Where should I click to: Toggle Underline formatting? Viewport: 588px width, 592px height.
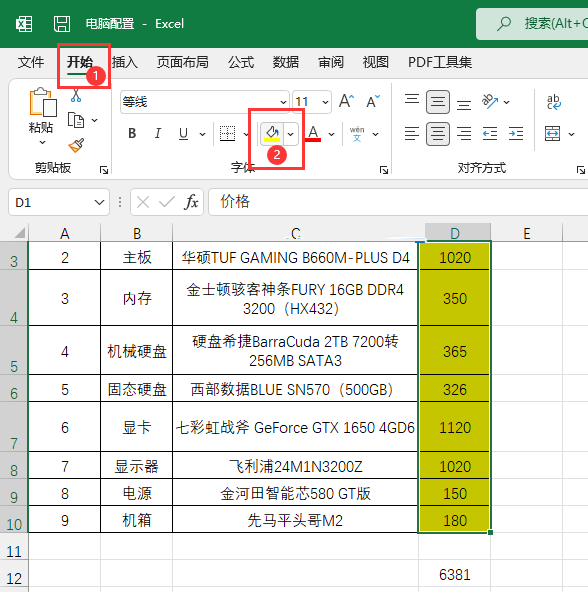184,134
